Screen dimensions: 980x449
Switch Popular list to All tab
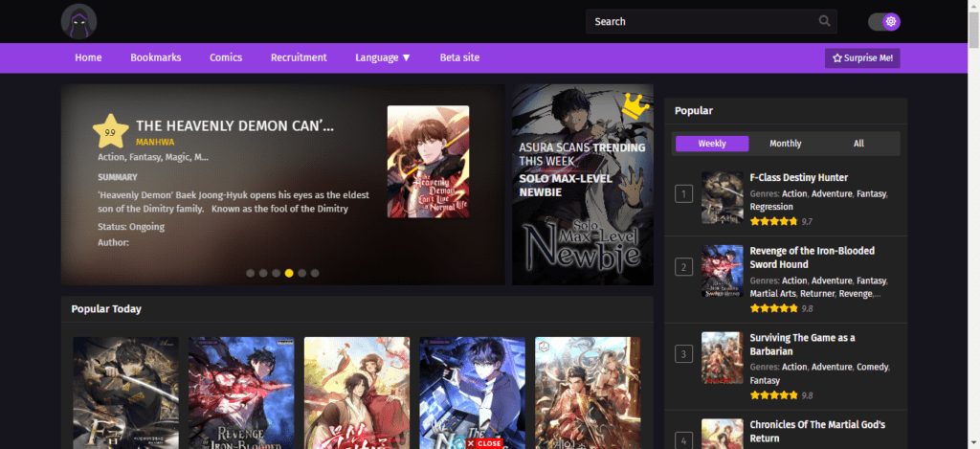(858, 144)
